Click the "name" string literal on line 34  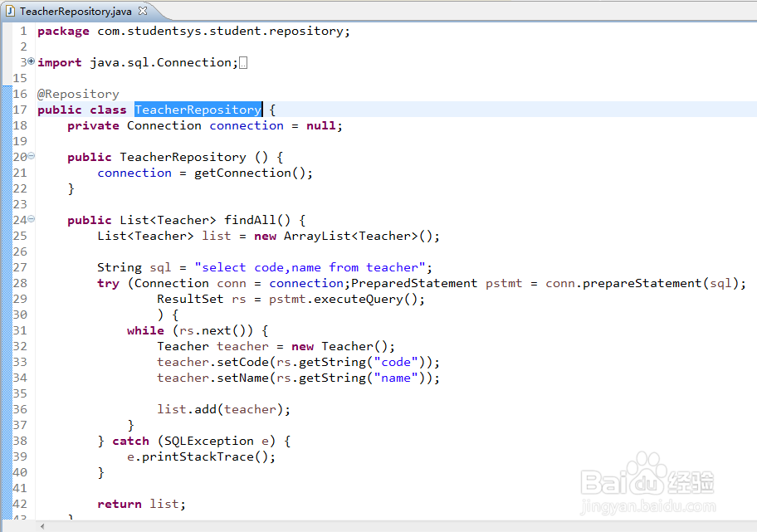pyautogui.click(x=396, y=378)
